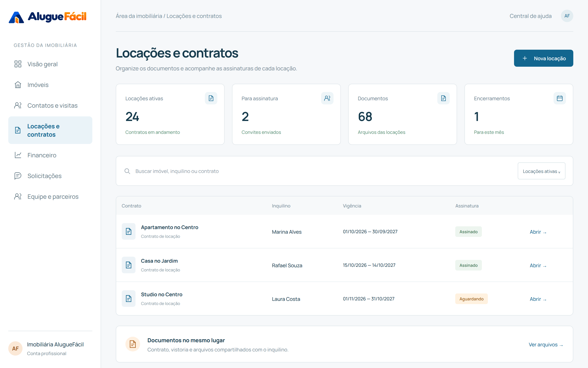Click Imobiliária AlugueFácil account profile
This screenshot has width=588, height=368.
coord(50,348)
